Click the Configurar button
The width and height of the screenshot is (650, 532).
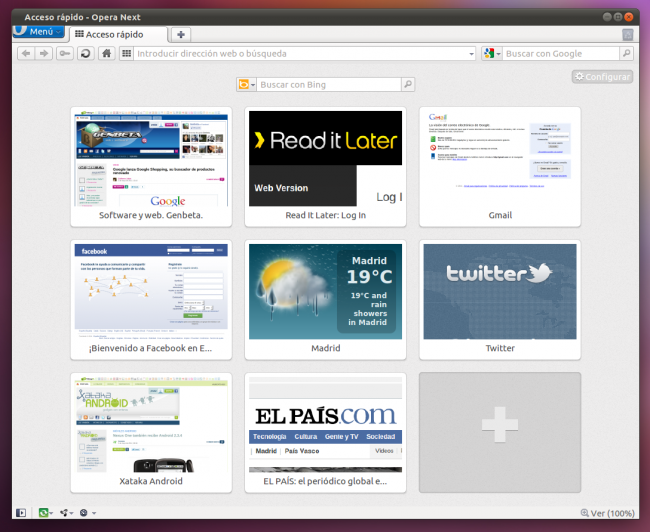click(x=603, y=77)
